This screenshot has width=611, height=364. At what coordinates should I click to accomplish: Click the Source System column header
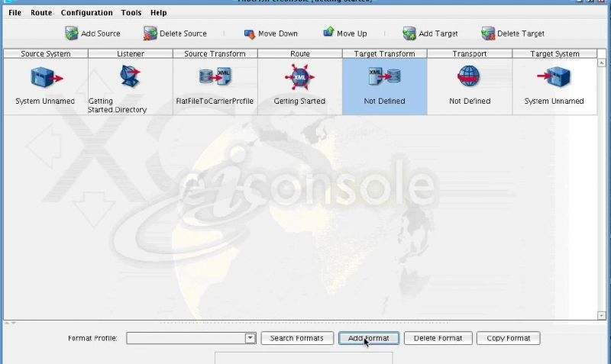46,53
